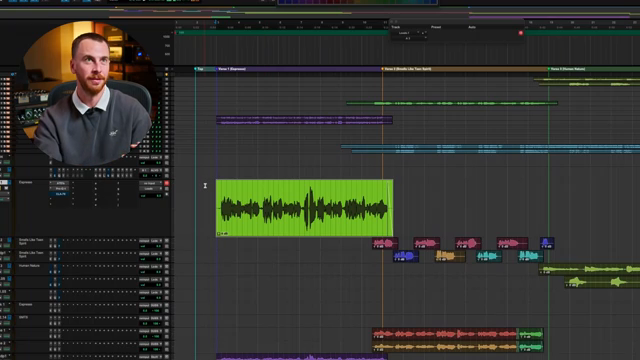The height and width of the screenshot is (360, 640).
Task: Select the large bright green Espresso audio clip
Action: point(304,208)
